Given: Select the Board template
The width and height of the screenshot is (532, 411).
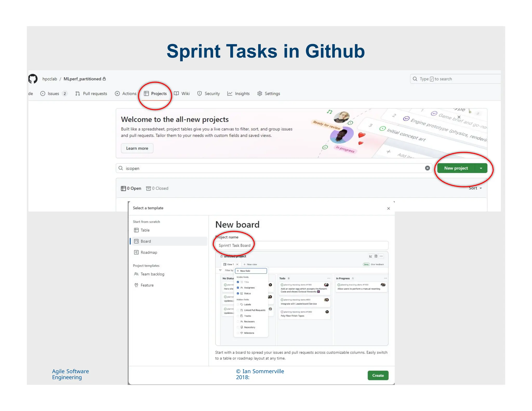Looking at the screenshot, I should (169, 241).
